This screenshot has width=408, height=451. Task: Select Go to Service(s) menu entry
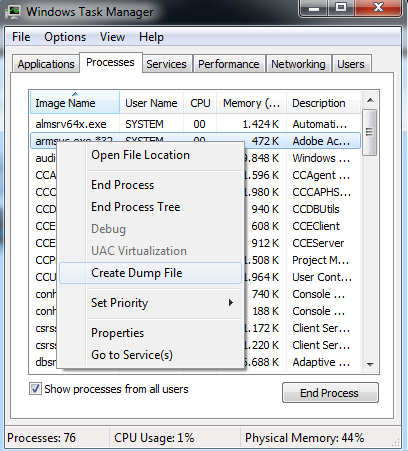[132, 355]
